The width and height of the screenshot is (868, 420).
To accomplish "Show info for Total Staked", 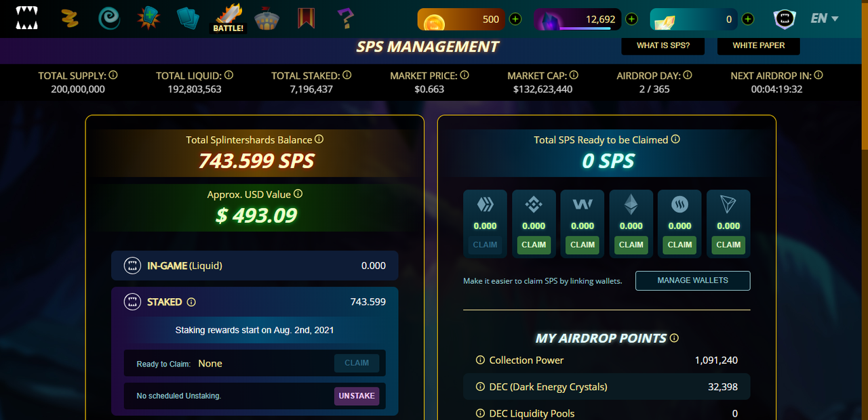I will pyautogui.click(x=347, y=75).
